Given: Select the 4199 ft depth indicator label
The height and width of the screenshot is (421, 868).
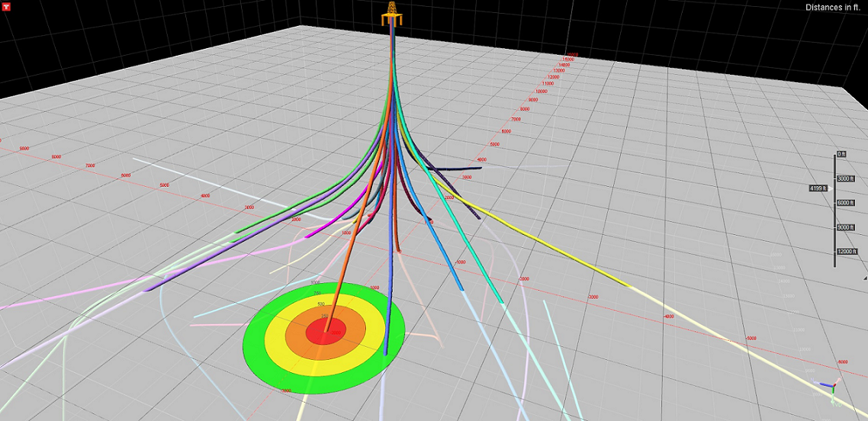Looking at the screenshot, I should pos(818,188).
